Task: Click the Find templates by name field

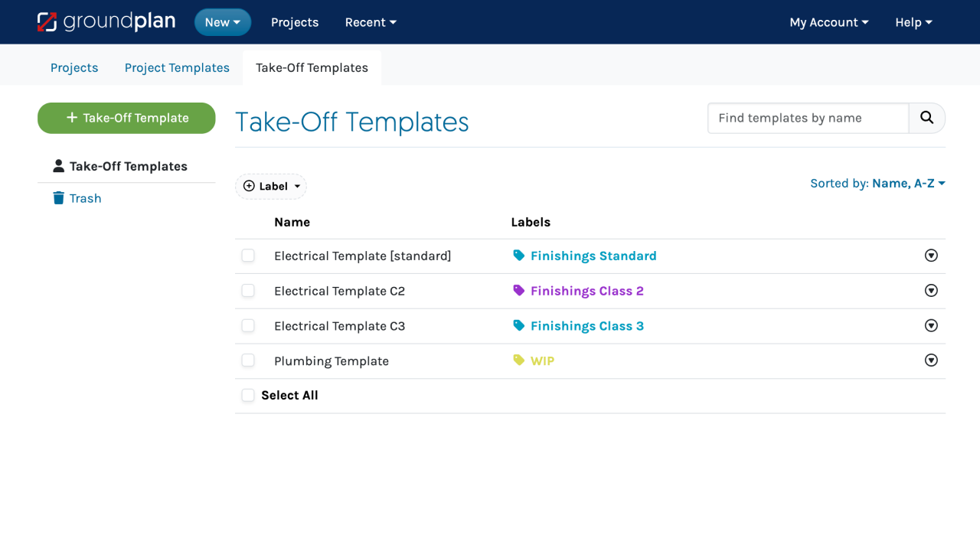Action: click(x=808, y=118)
